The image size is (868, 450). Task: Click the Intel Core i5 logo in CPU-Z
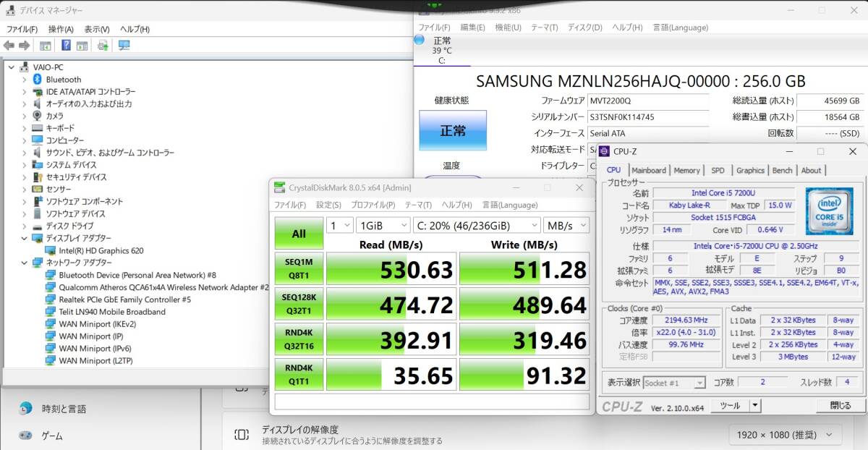pyautogui.click(x=829, y=211)
